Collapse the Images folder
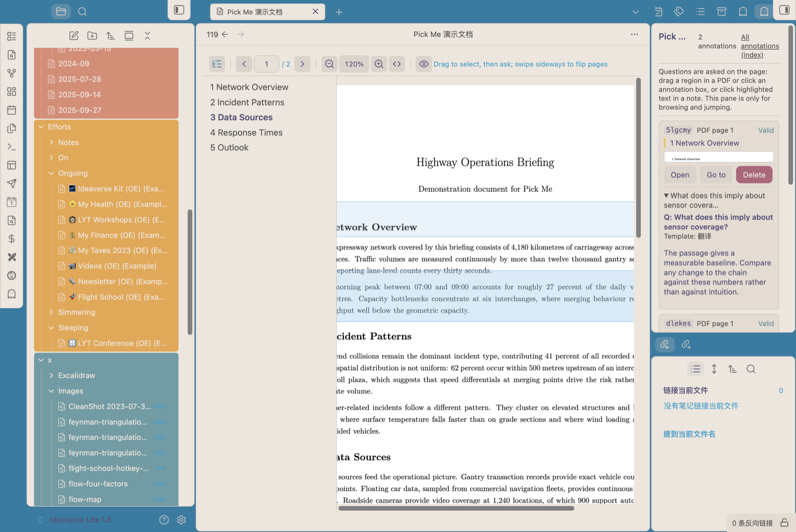This screenshot has height=532, width=796. (x=51, y=391)
